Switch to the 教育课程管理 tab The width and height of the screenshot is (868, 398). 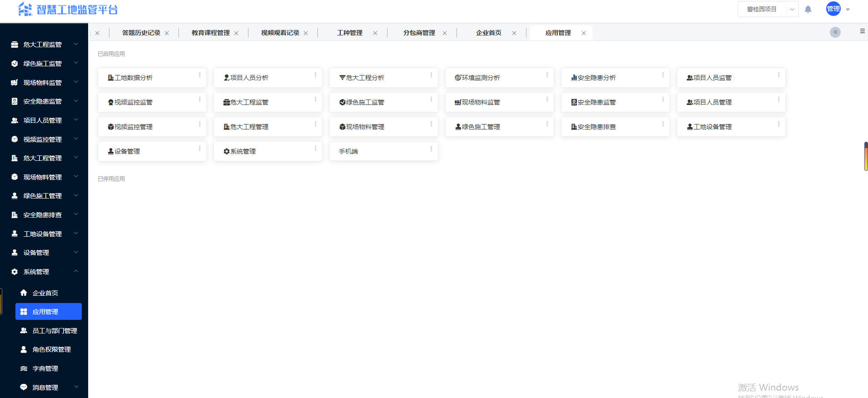click(210, 33)
